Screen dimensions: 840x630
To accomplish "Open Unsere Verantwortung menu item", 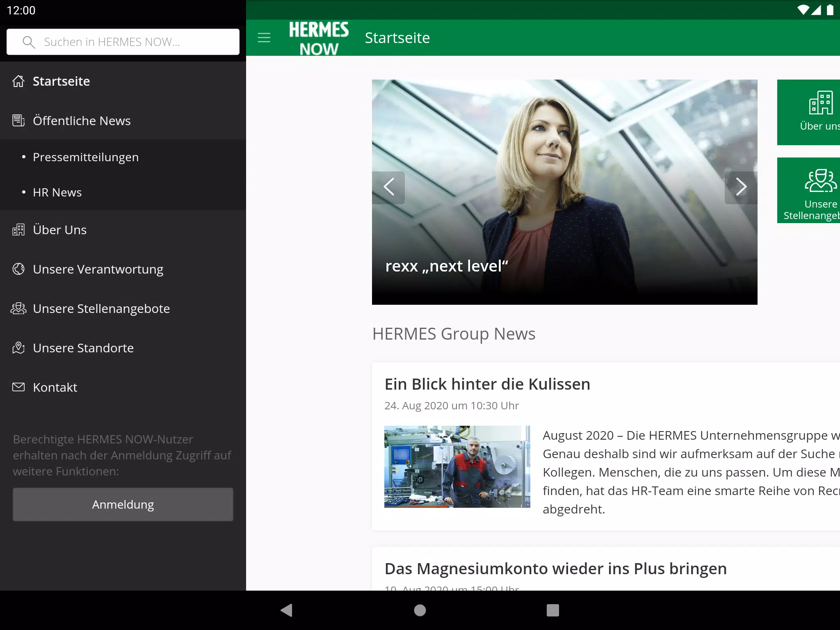I will click(123, 269).
